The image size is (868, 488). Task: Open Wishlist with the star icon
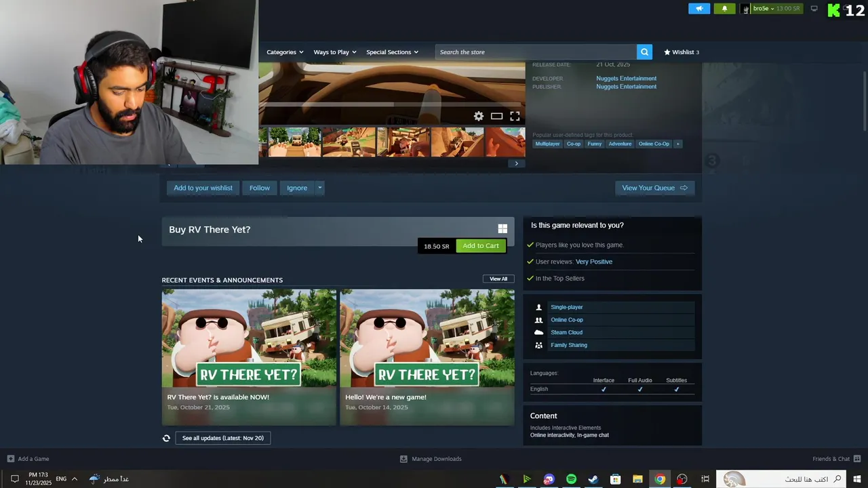[x=682, y=52]
